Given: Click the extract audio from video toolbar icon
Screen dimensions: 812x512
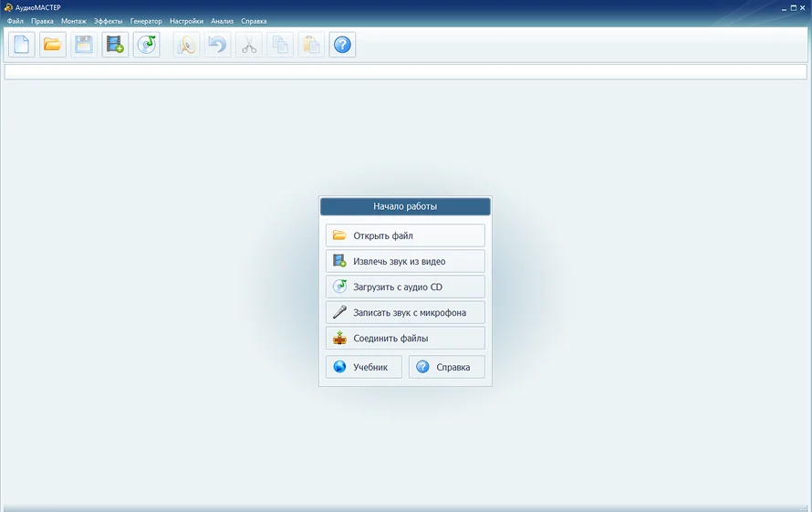Looking at the screenshot, I should [x=115, y=45].
